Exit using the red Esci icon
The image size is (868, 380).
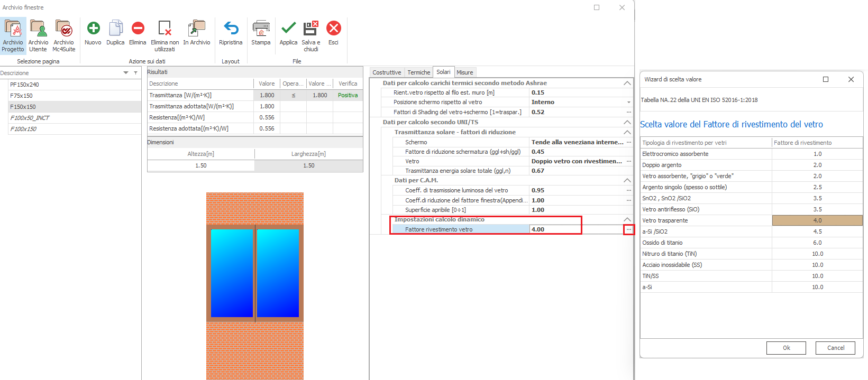(333, 33)
